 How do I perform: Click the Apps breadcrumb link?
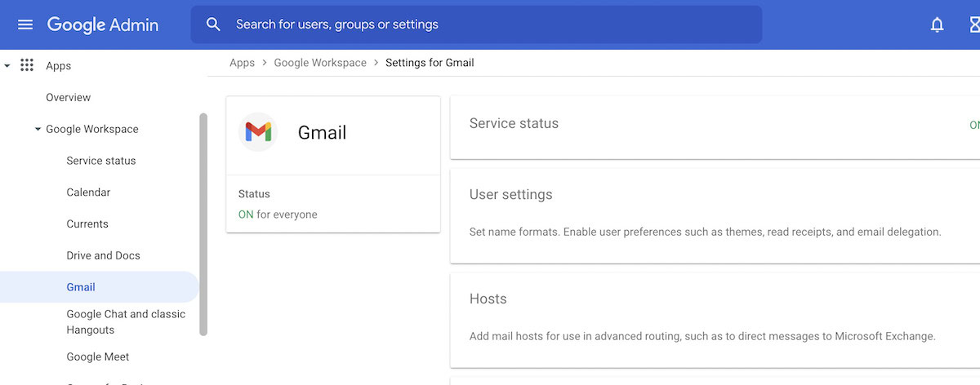click(x=242, y=63)
